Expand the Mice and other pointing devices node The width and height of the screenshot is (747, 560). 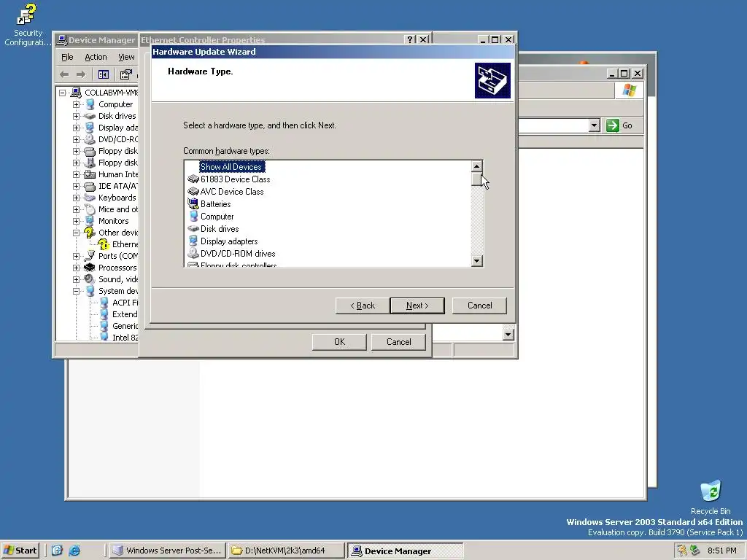76,209
